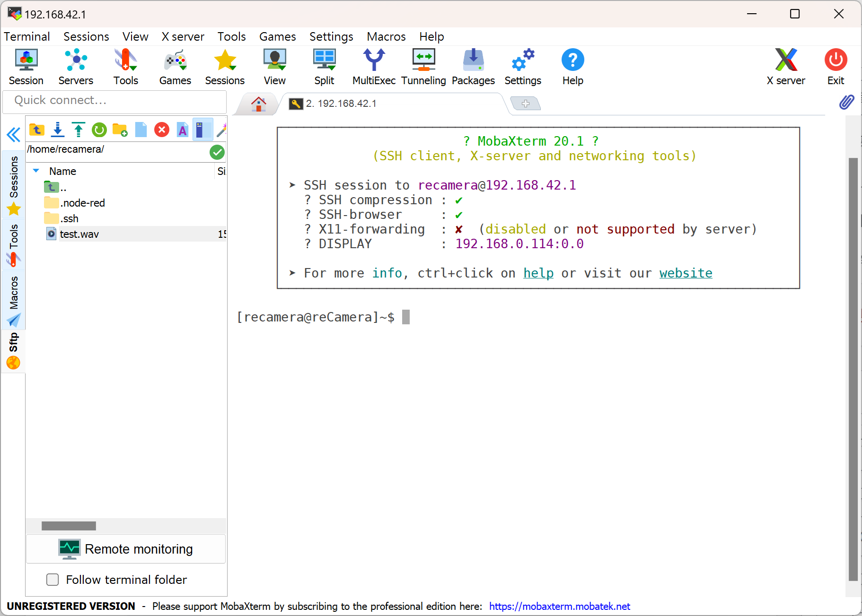Toggle the X server toolbar icon
Viewport: 862px width, 616px height.
[786, 67]
